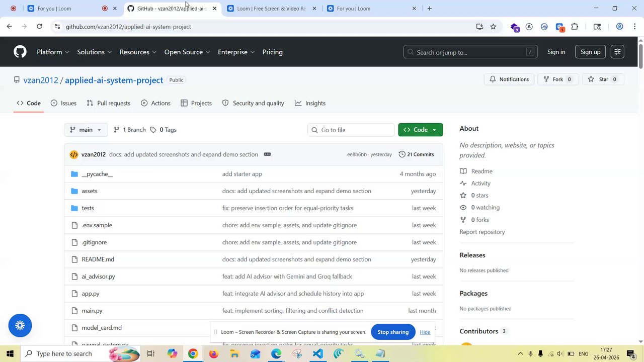Open the .gitignore file
The image size is (644, 362).
click(94, 242)
